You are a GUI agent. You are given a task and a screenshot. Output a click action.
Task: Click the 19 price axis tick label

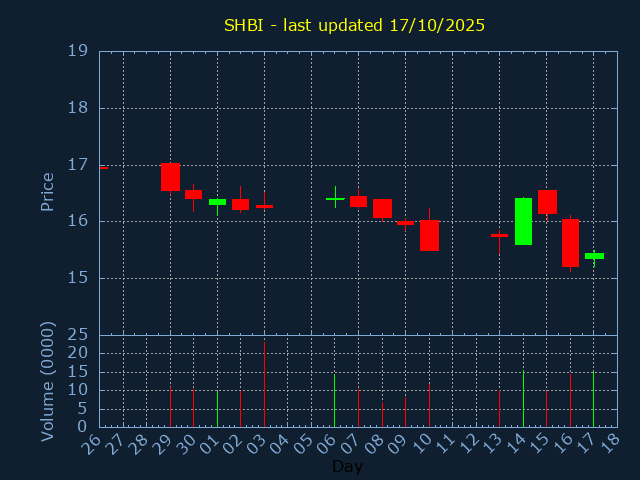coord(78,51)
